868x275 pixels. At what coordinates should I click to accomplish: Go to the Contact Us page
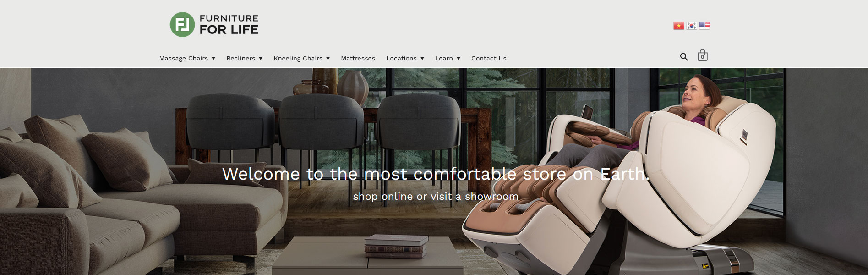pyautogui.click(x=489, y=58)
